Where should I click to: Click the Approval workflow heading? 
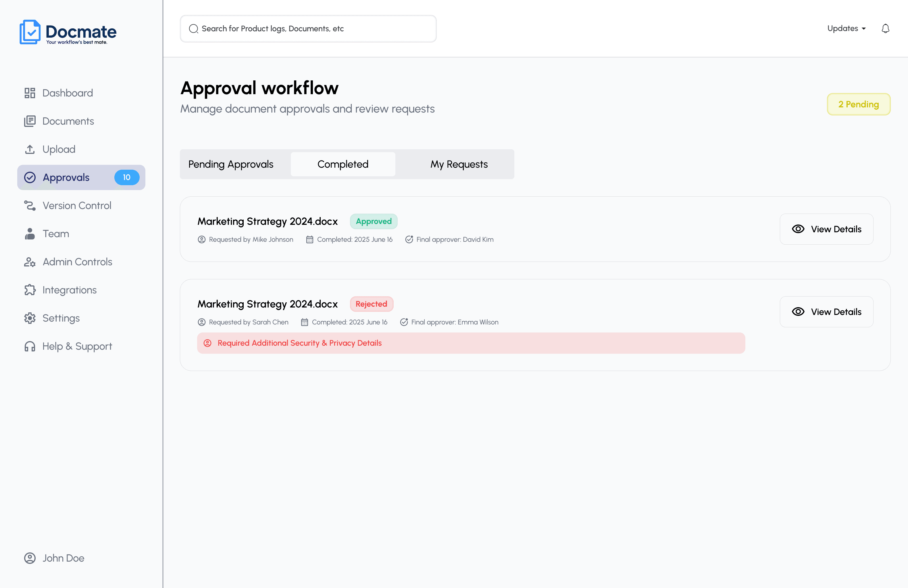(259, 88)
